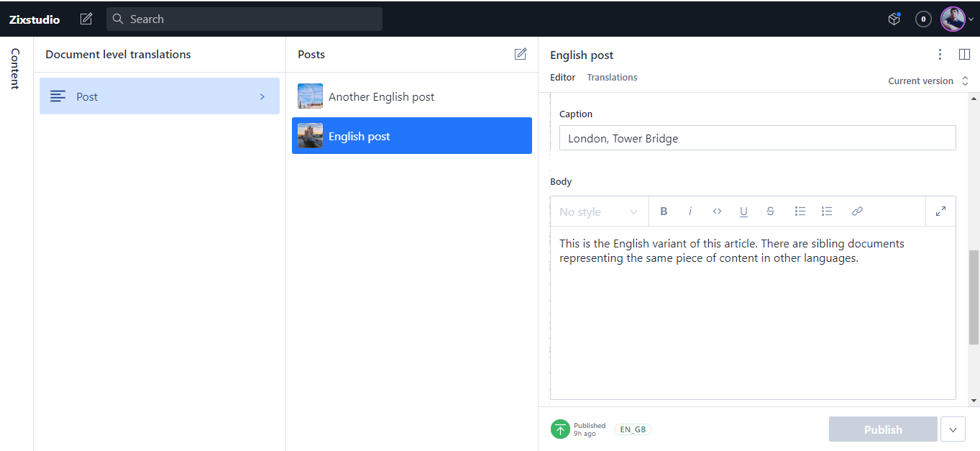Toggle strikethrough formatting
Screen dimensions: 980x451
(x=770, y=211)
